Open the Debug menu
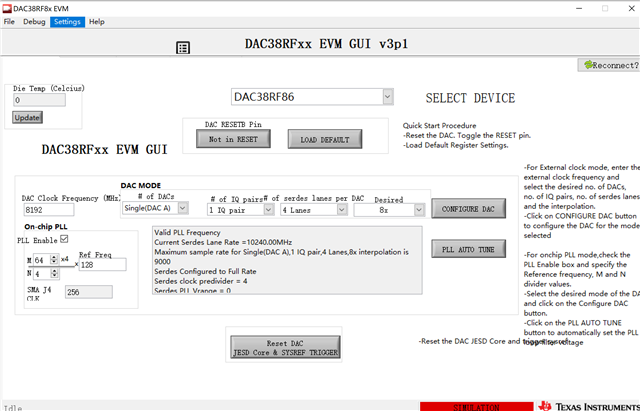The height and width of the screenshot is (411, 640). click(34, 22)
